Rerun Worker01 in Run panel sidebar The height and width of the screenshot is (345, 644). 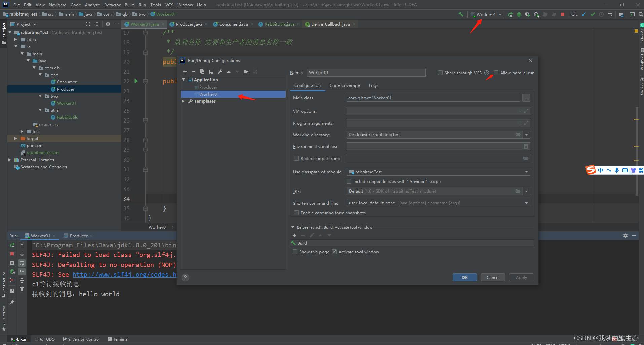pos(12,245)
